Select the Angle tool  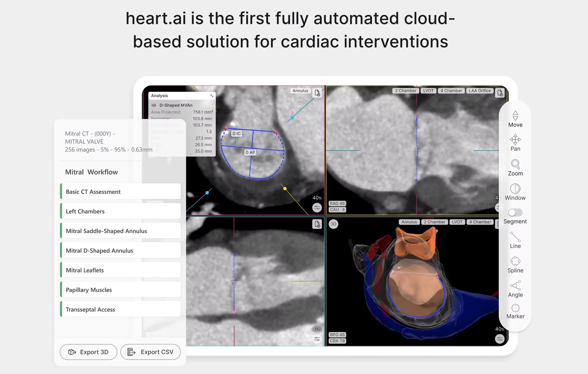515,289
